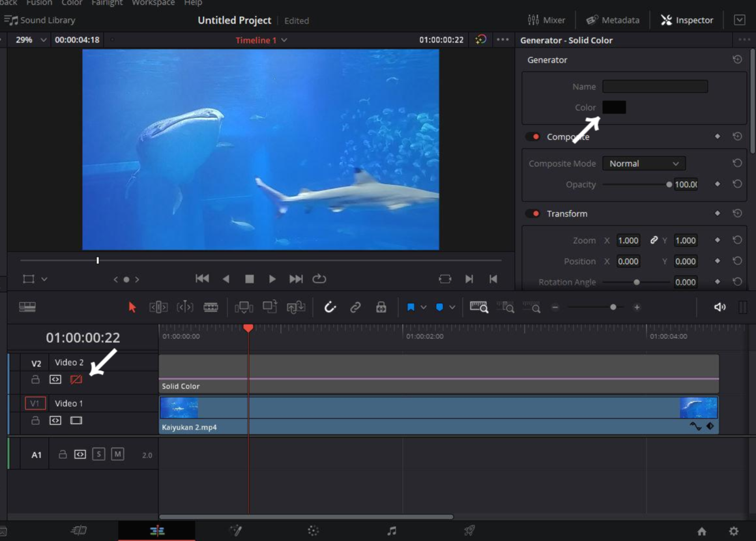
Task: Click Full Extent Zoom icon
Action: coord(479,307)
